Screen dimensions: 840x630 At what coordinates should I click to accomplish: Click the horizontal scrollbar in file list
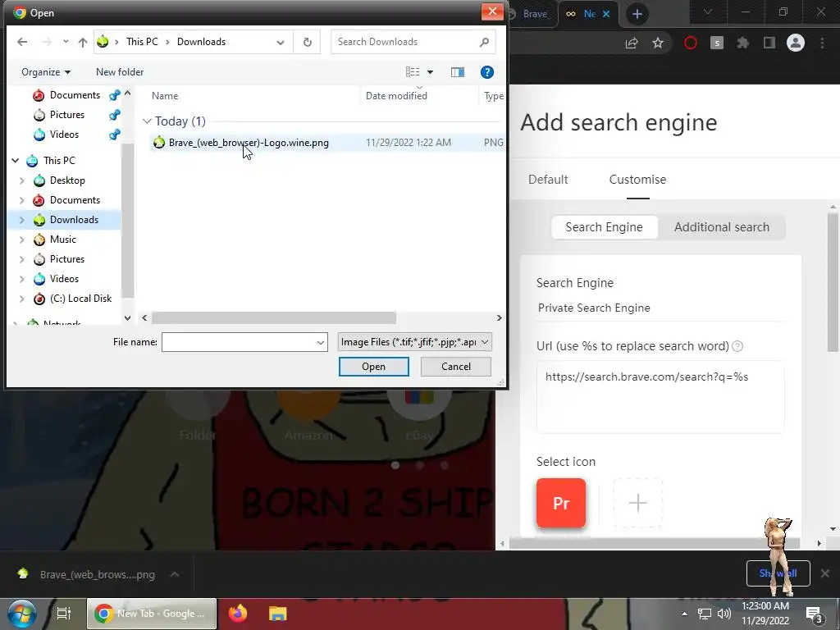click(274, 317)
